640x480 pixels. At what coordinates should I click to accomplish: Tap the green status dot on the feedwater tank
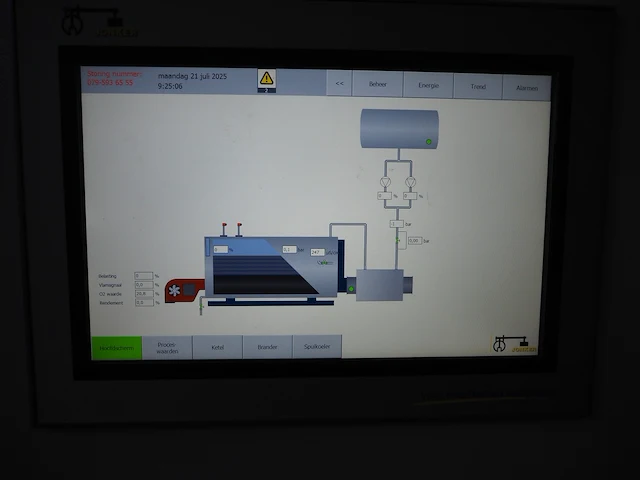click(429, 142)
